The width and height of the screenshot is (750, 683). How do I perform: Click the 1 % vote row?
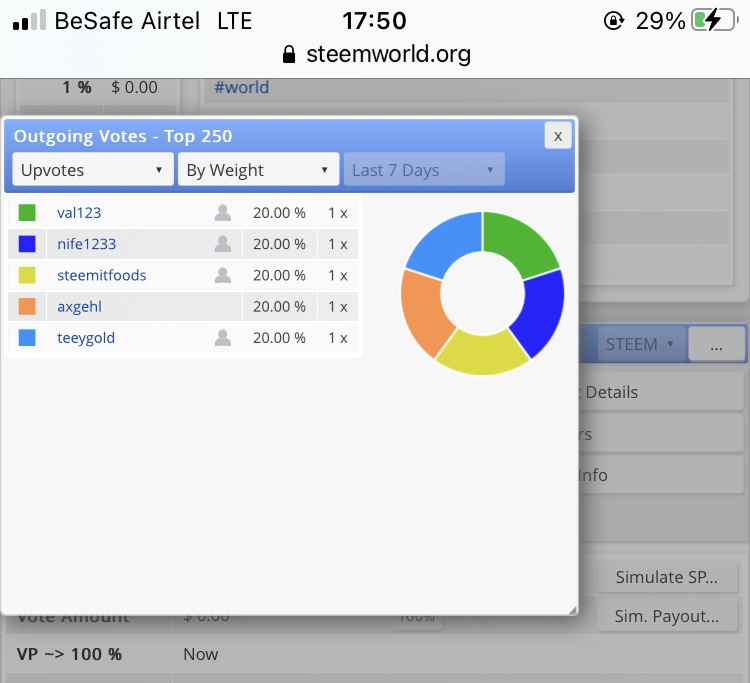click(x=98, y=88)
